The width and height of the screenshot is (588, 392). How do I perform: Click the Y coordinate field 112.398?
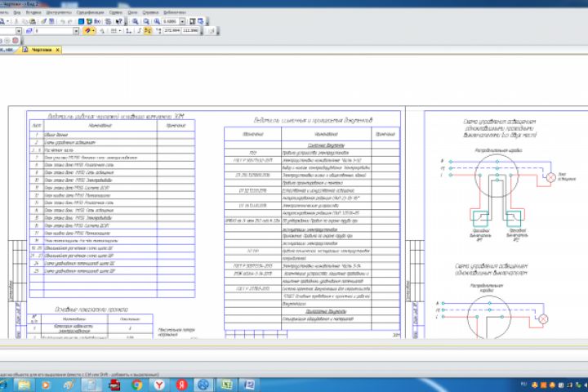[x=190, y=30]
